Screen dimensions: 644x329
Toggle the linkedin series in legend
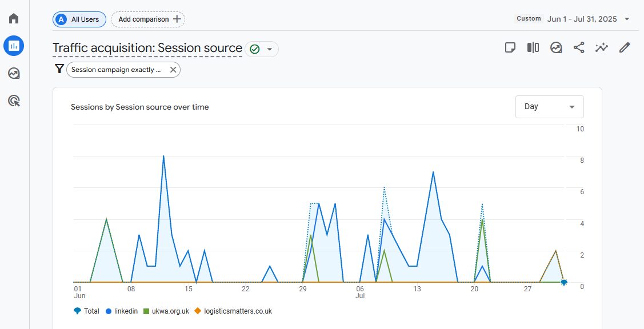pos(122,311)
